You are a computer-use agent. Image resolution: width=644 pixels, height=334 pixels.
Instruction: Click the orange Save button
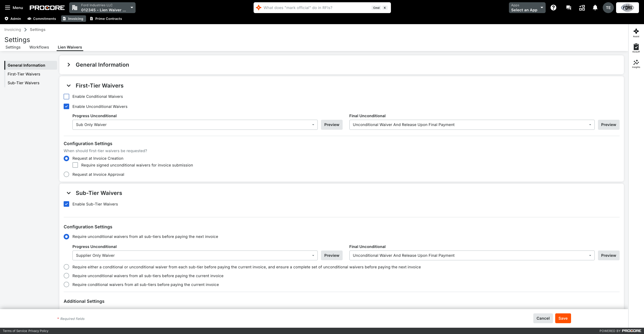[x=563, y=318]
